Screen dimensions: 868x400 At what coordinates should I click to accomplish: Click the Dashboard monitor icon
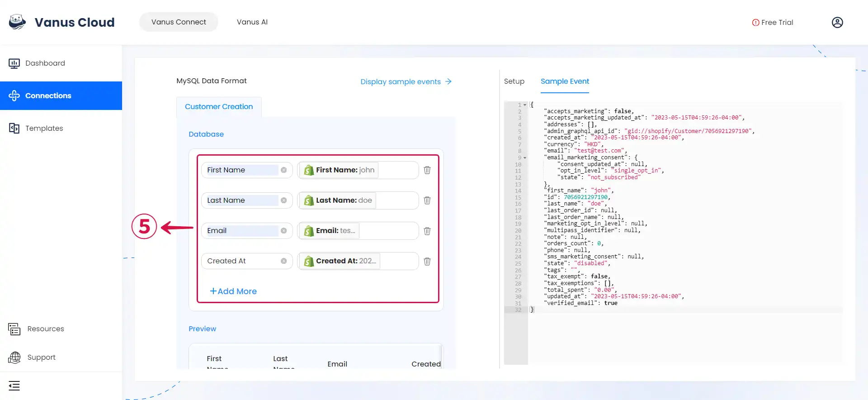pos(14,63)
